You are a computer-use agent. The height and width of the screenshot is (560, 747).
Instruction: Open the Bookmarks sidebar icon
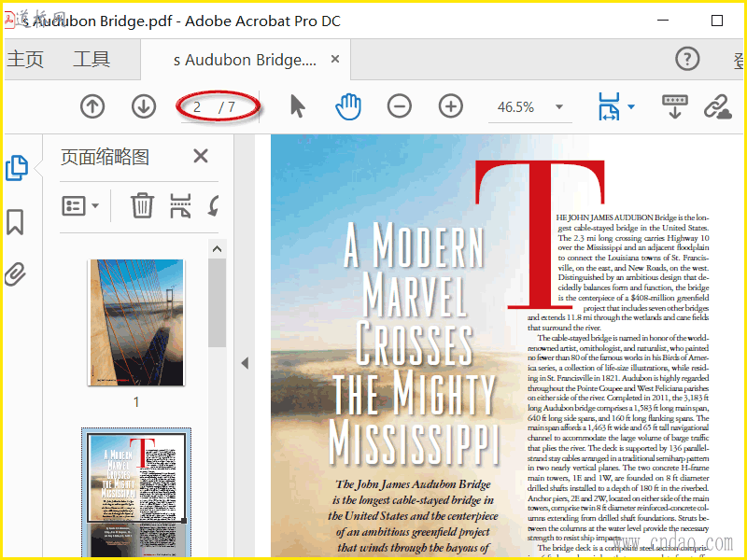15,222
